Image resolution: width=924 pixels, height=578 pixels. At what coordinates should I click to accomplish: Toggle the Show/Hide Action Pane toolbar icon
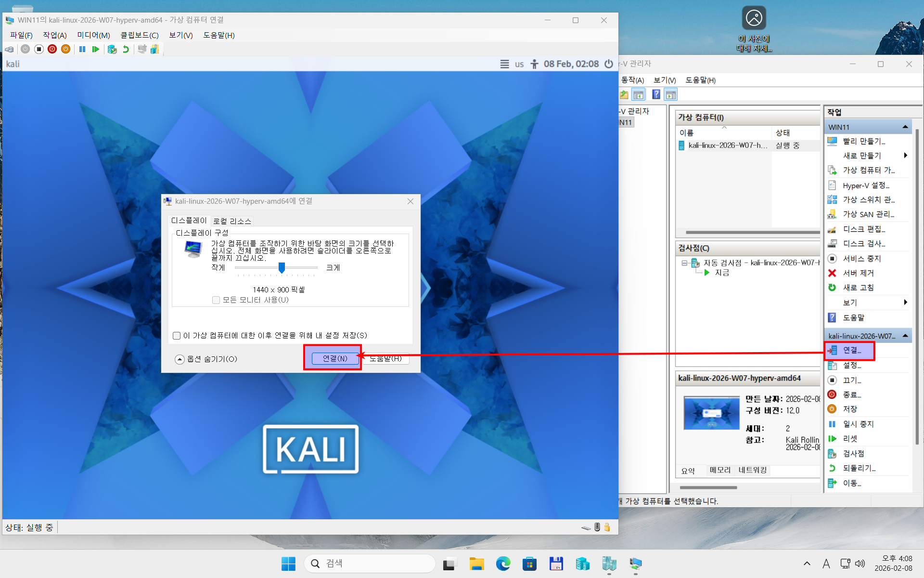pyautogui.click(x=671, y=94)
